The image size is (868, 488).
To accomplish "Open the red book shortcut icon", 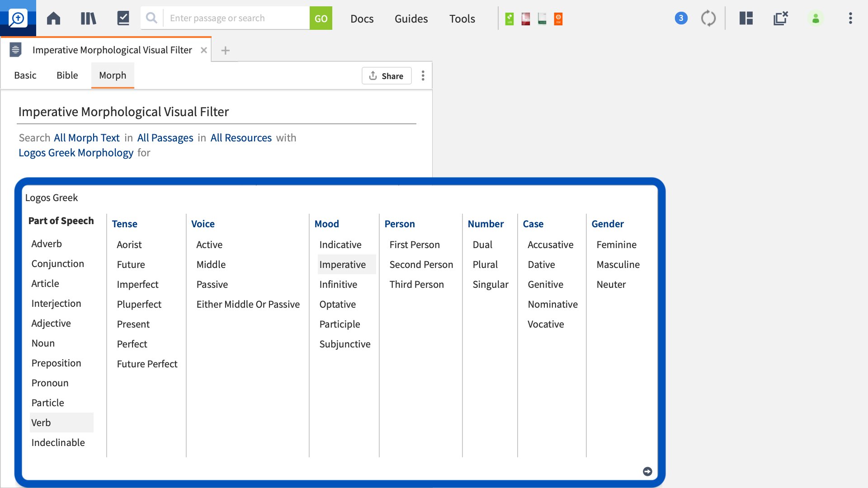I will click(526, 19).
